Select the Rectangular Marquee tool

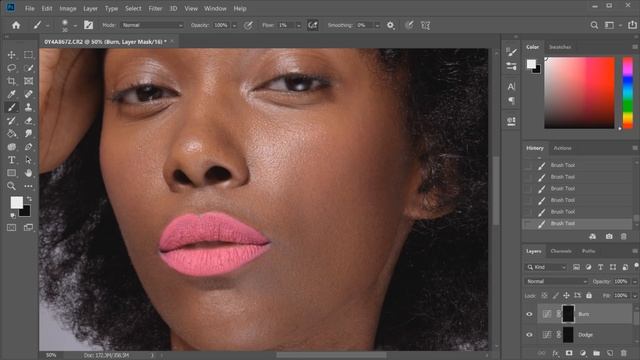[28, 55]
